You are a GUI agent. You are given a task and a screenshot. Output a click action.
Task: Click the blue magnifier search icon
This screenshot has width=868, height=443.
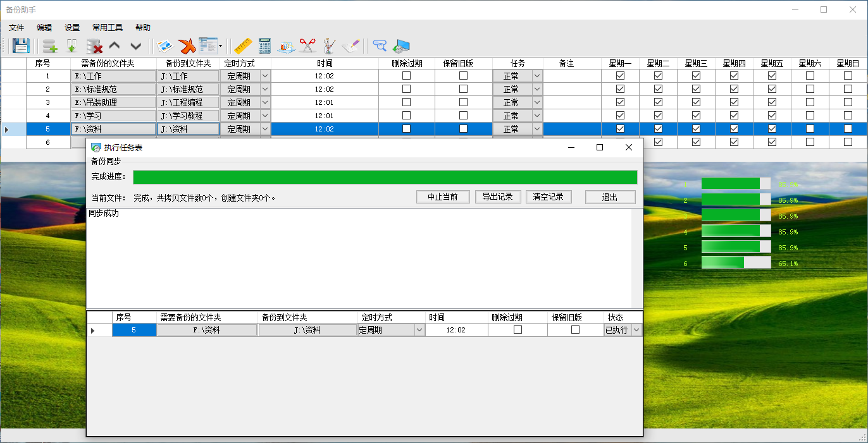[380, 46]
